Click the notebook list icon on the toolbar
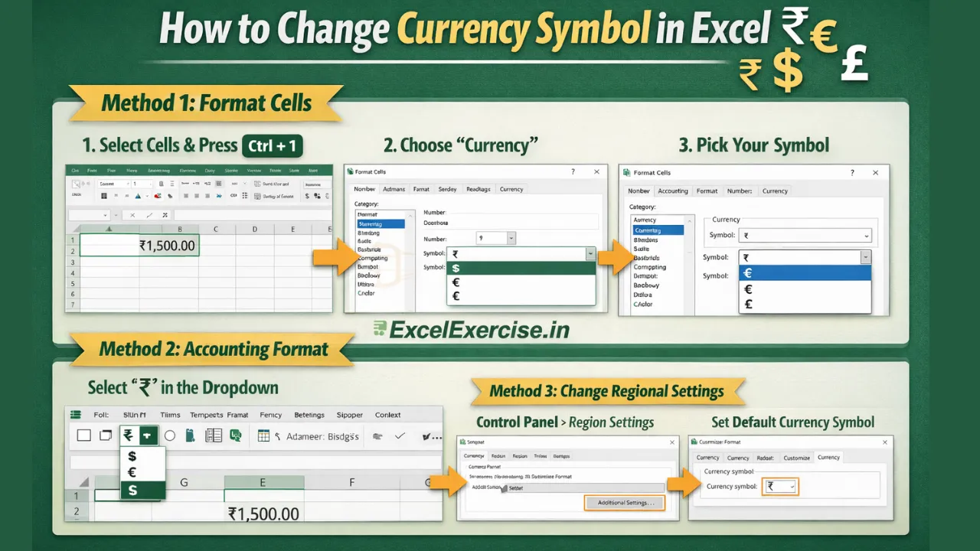Image resolution: width=980 pixels, height=551 pixels. [x=213, y=435]
